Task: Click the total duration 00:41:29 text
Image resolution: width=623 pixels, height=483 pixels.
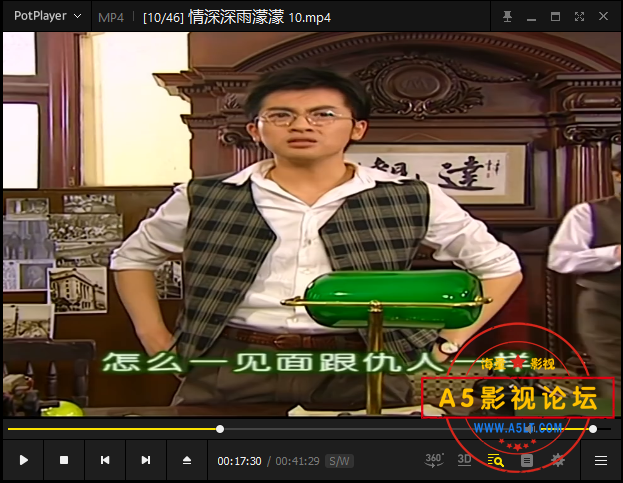Action: click(x=297, y=461)
